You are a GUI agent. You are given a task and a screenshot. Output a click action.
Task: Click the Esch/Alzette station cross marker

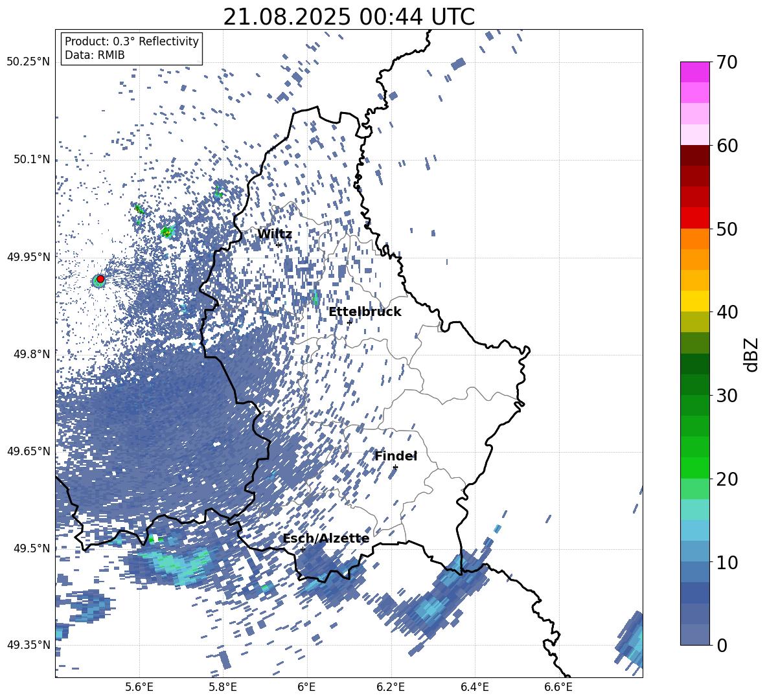pos(303,549)
